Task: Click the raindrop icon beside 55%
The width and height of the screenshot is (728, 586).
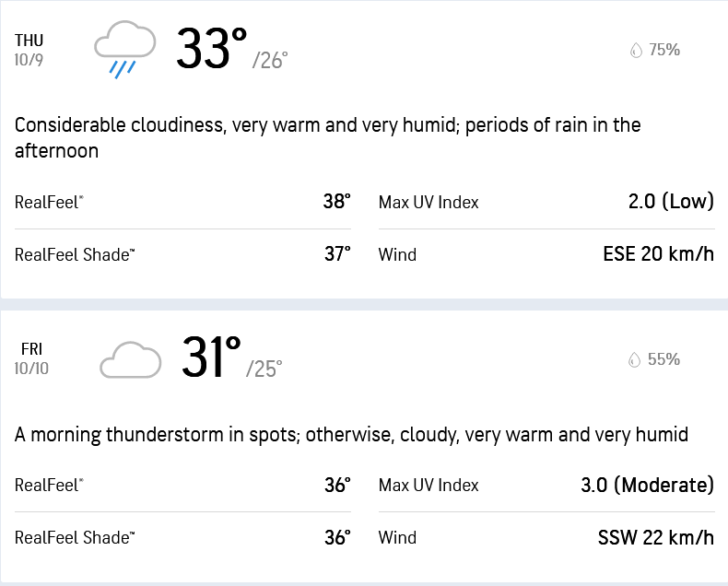Action: pos(635,360)
